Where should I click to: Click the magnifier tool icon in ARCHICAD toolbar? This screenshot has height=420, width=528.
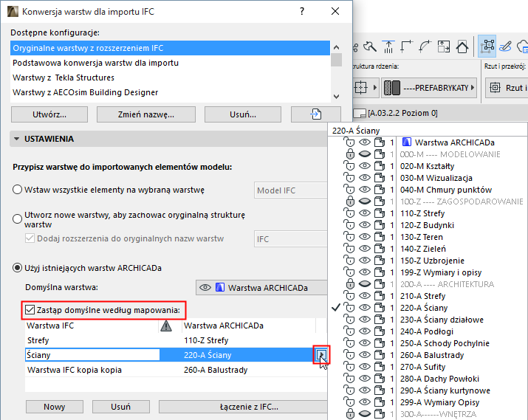370,47
